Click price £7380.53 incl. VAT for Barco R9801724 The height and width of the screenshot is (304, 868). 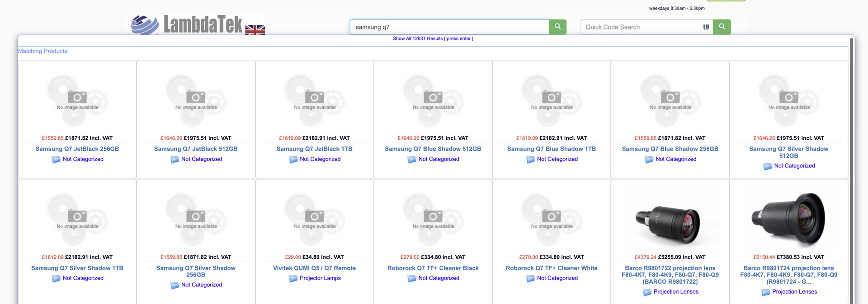click(800, 257)
